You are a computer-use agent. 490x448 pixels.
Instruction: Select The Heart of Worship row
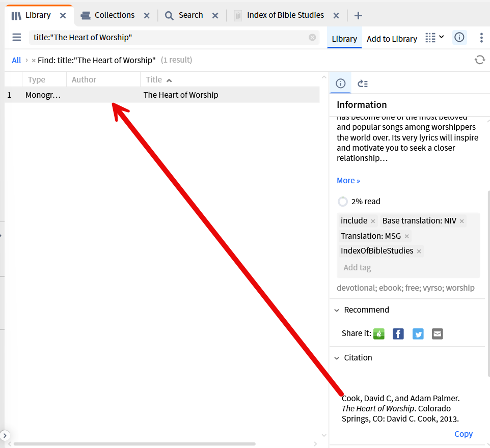point(162,95)
